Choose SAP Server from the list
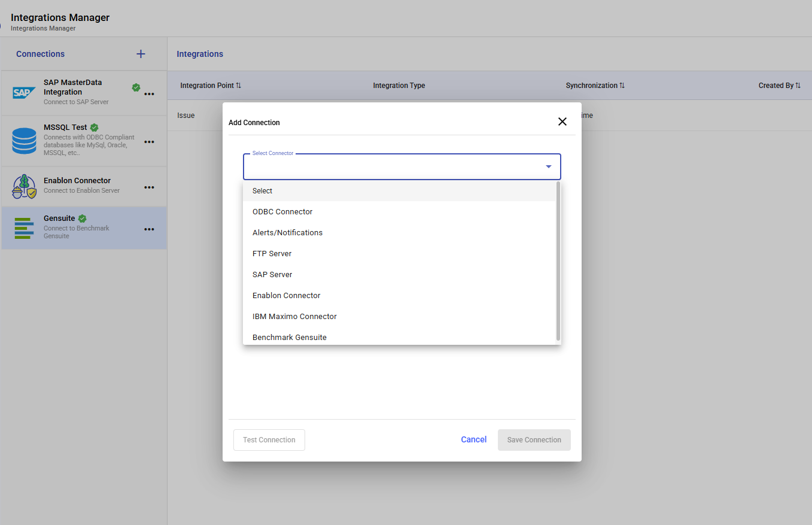Screen dimensions: 812x525 point(400,275)
